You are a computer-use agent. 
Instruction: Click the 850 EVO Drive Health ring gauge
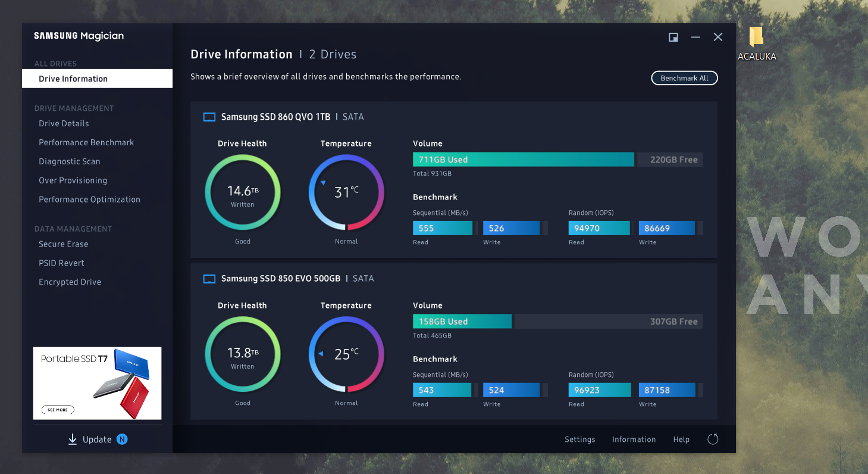coord(243,354)
